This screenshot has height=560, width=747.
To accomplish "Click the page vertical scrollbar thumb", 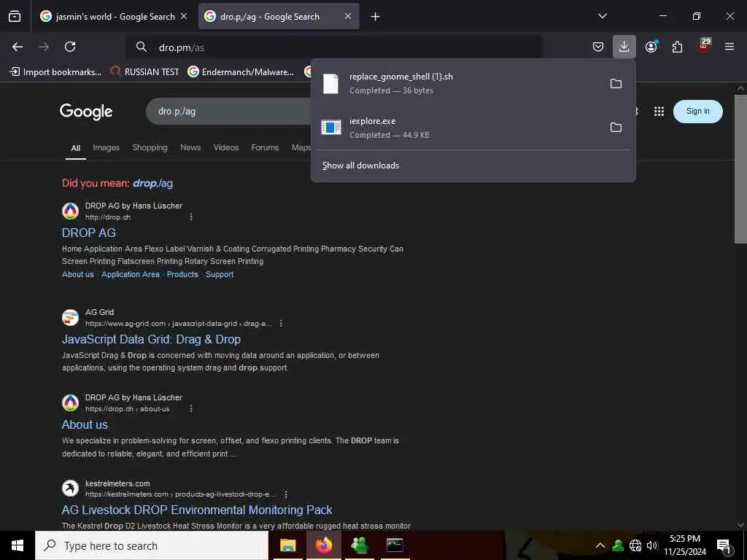I will [x=740, y=169].
